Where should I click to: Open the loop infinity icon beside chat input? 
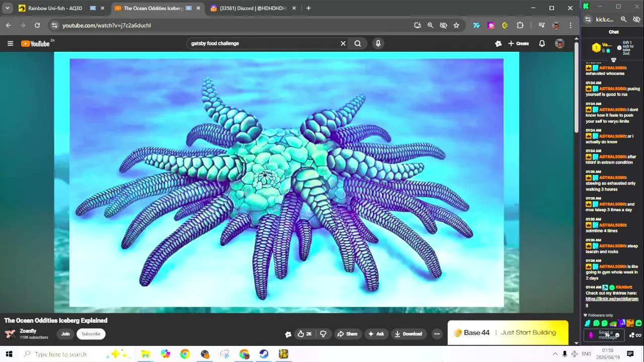click(638, 335)
